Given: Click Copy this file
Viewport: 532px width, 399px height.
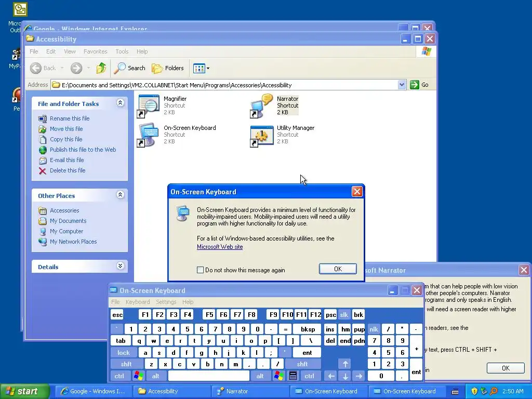Looking at the screenshot, I should click(x=66, y=139).
